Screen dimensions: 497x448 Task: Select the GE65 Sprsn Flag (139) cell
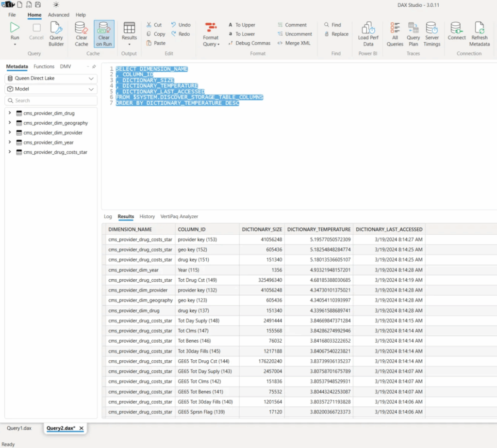(207, 412)
